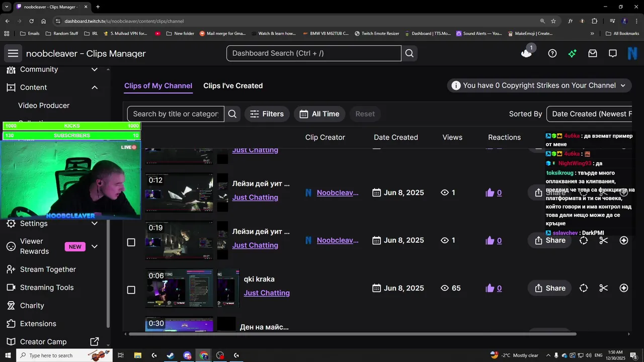Open Streaming Tools in the sidebar
This screenshot has width=644, height=362.
coord(47,288)
